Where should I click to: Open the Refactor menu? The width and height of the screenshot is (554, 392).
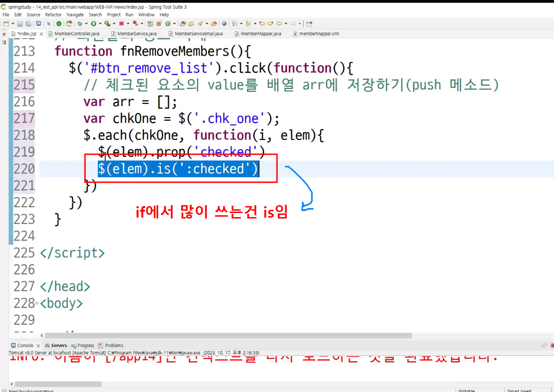point(53,15)
